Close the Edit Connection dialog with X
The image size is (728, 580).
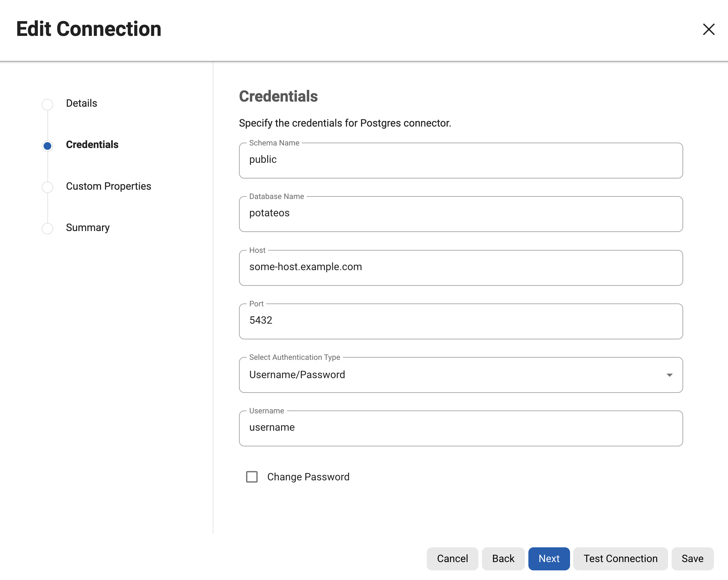708,29
